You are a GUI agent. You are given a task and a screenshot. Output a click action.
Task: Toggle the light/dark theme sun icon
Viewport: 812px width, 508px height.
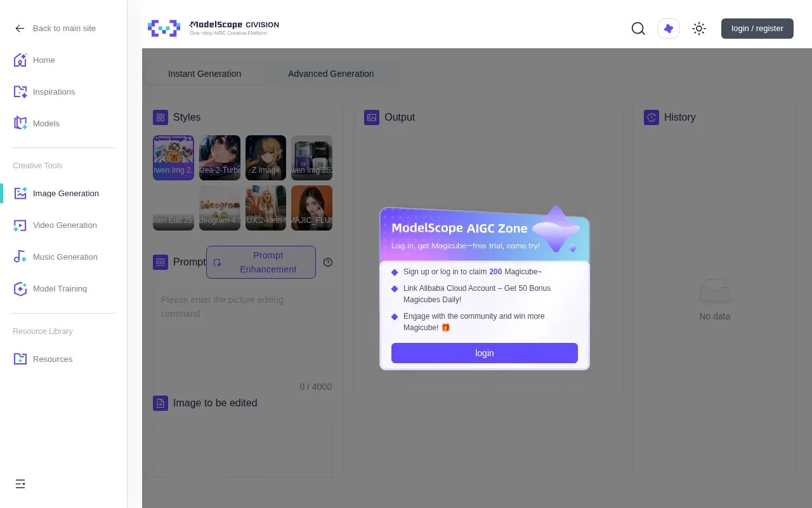[x=699, y=29]
